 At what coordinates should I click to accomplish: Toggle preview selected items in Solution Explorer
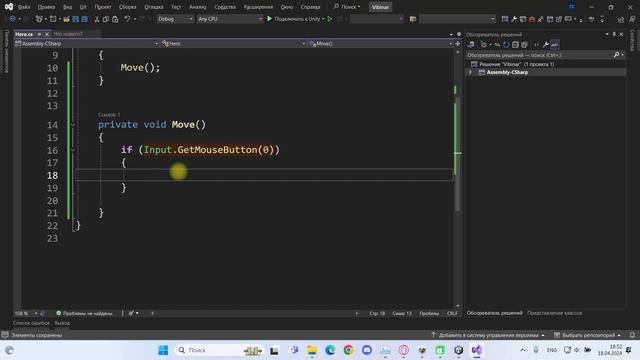coord(555,44)
